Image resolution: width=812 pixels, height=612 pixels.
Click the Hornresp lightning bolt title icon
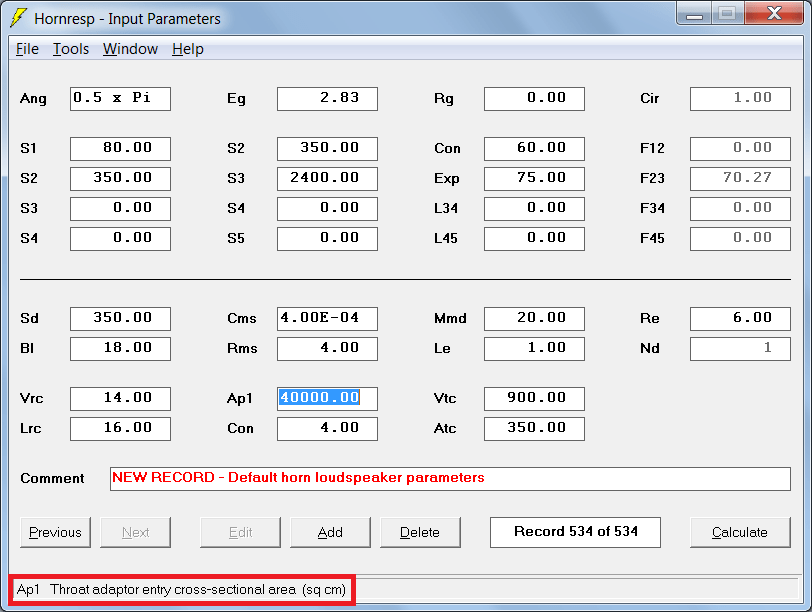[x=19, y=18]
